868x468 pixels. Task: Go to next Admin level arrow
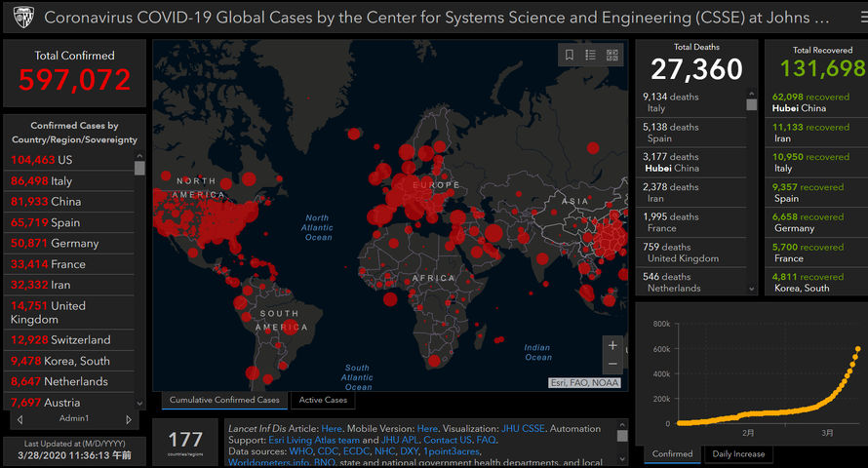pyautogui.click(x=129, y=420)
